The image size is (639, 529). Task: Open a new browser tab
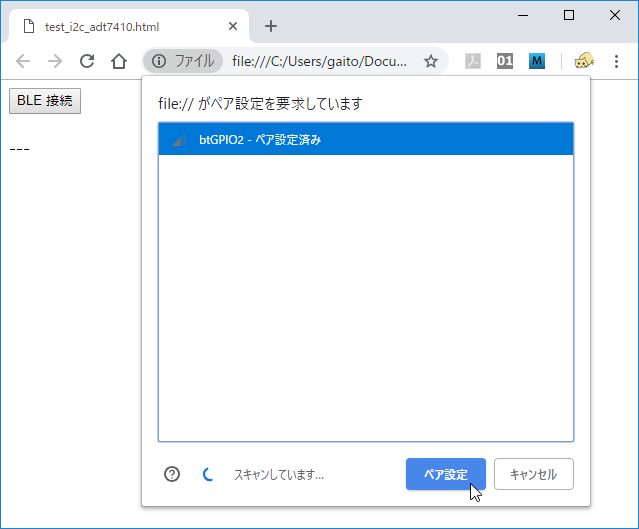tap(270, 26)
